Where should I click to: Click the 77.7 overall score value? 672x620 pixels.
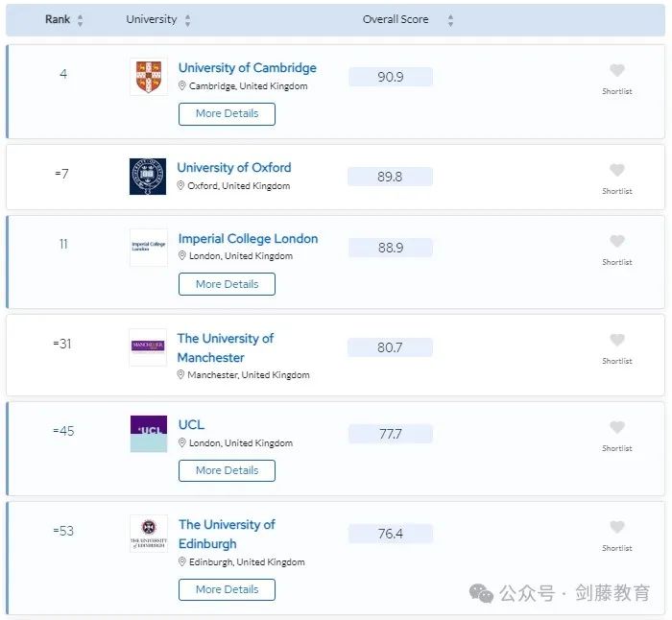click(391, 434)
